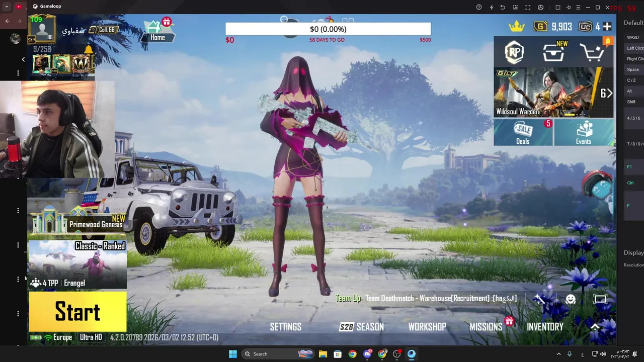Select the lion avatar friend card
The width and height of the screenshot is (644, 362).
coord(61,64)
